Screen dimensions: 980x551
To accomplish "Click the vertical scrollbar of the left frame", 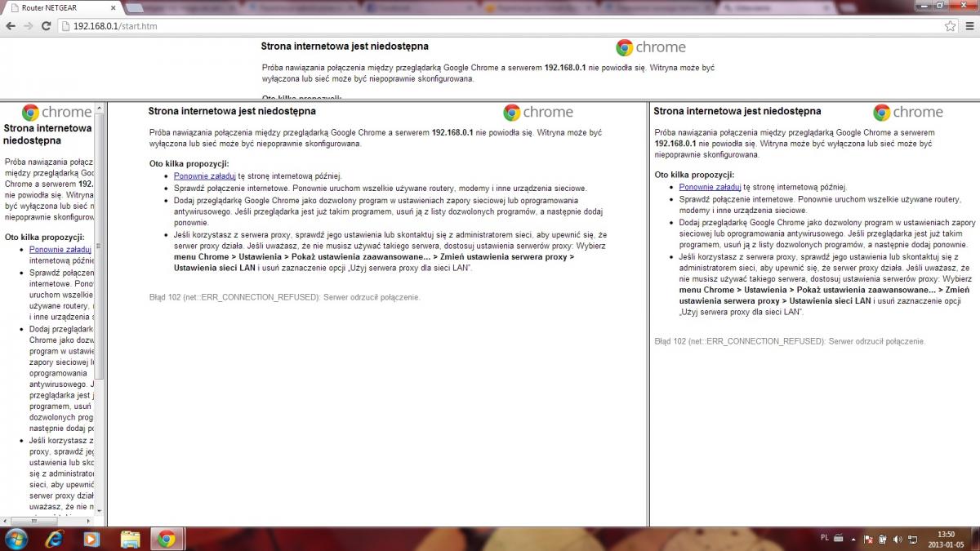I will point(100,310).
